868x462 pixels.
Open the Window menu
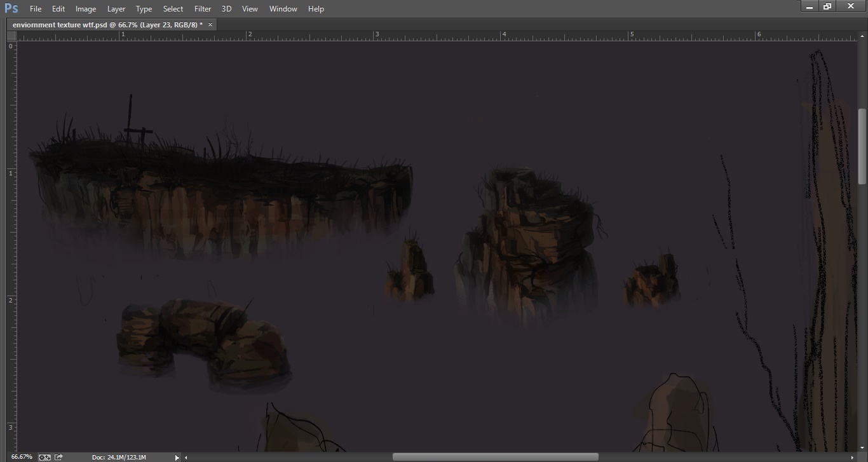pos(283,9)
